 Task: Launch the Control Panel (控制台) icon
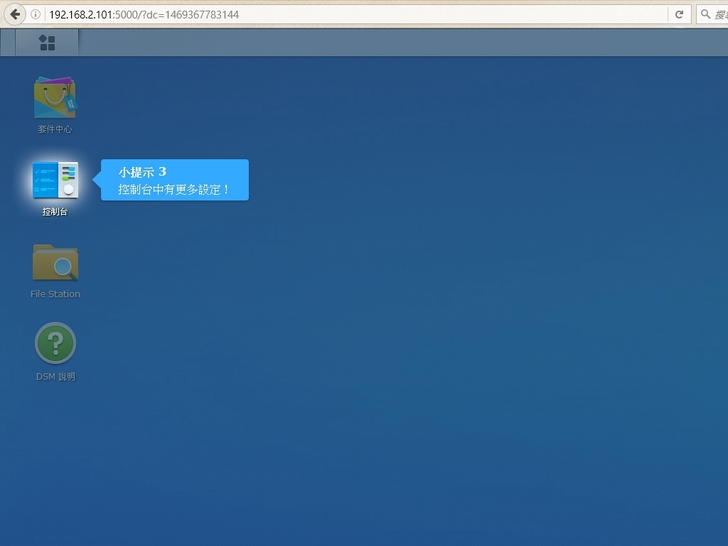pos(55,180)
